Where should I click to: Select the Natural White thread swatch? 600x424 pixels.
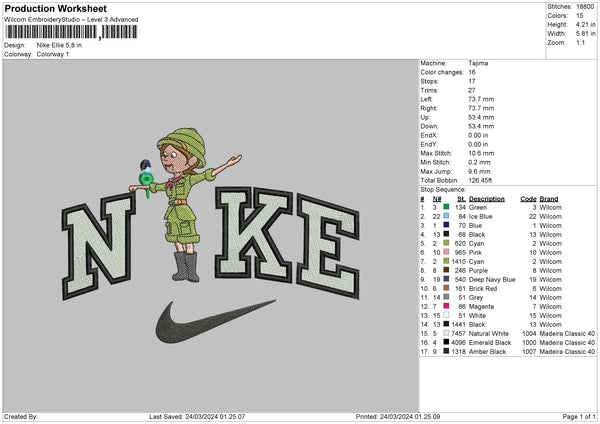(447, 333)
